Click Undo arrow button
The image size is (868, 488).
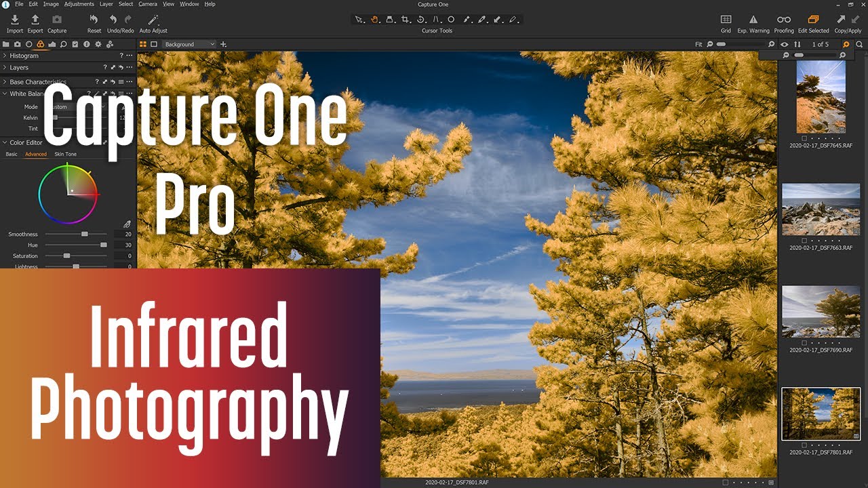(x=113, y=20)
